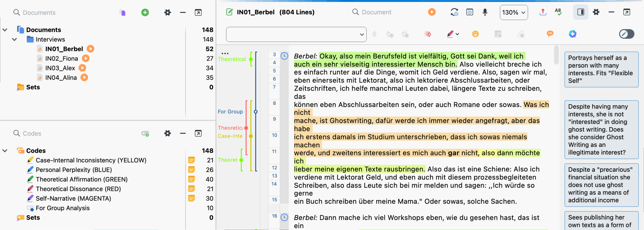
Task: Add a new document with the green plus
Action: pyautogui.click(x=145, y=12)
